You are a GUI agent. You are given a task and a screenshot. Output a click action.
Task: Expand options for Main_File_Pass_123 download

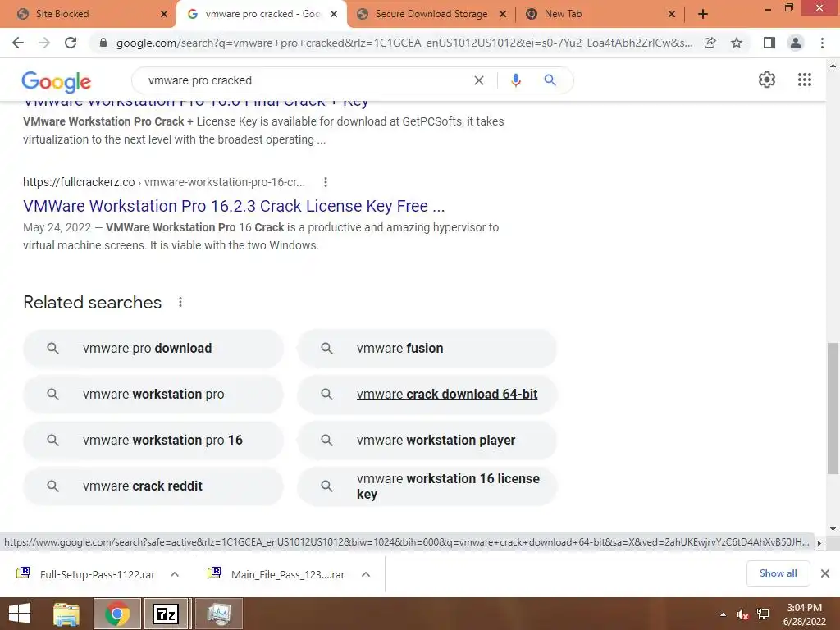[x=366, y=574]
